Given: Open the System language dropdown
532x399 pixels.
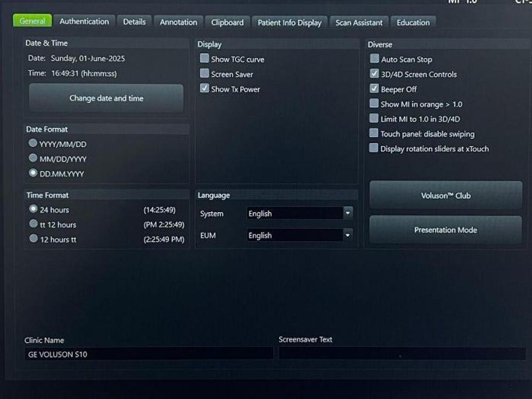Looking at the screenshot, I should (300, 213).
